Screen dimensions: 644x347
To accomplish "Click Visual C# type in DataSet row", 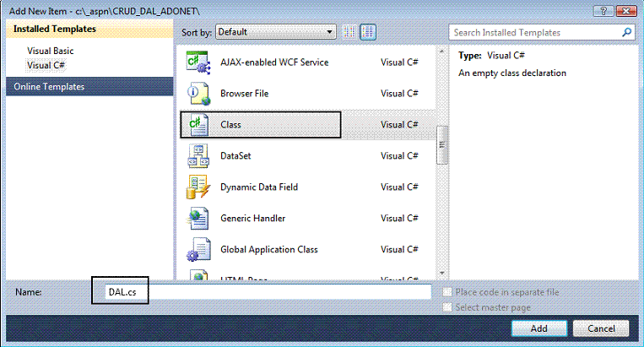I will click(x=399, y=156).
